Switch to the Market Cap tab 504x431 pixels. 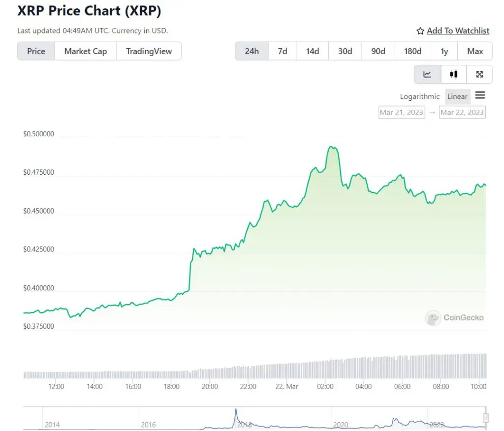tap(85, 51)
